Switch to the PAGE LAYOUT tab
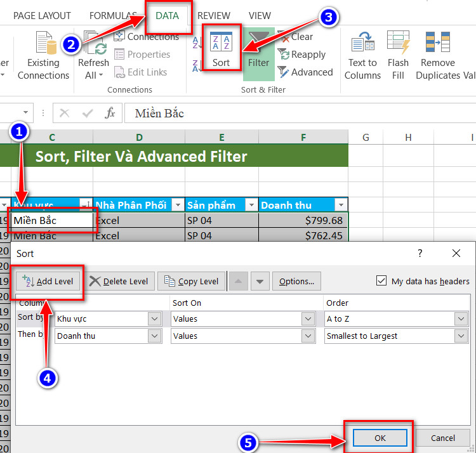476x453 pixels. pyautogui.click(x=42, y=15)
